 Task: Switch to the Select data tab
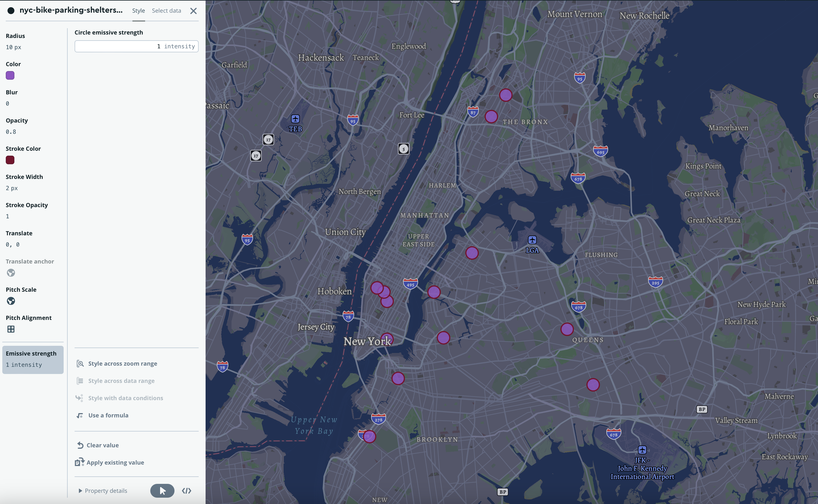(x=166, y=10)
